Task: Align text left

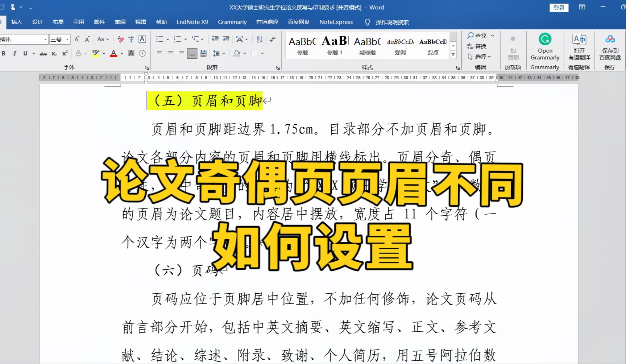Action: tap(159, 54)
